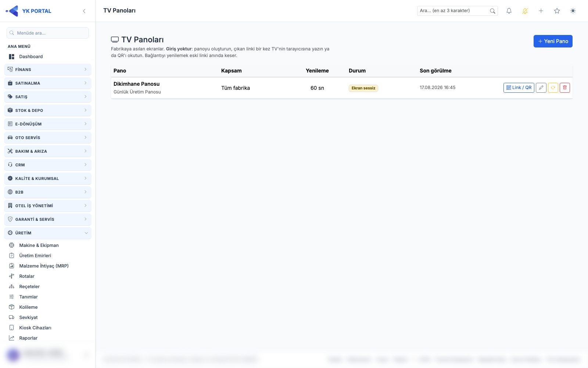Edit Dikimhane Panosu with pencil icon
Image resolution: width=588 pixels, height=368 pixels.
(x=541, y=88)
